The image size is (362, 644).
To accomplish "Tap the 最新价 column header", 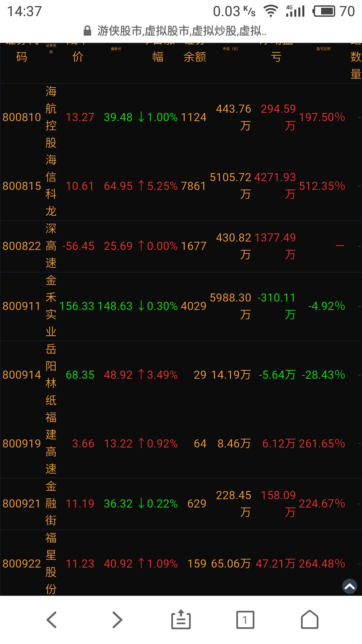I will (116, 49).
